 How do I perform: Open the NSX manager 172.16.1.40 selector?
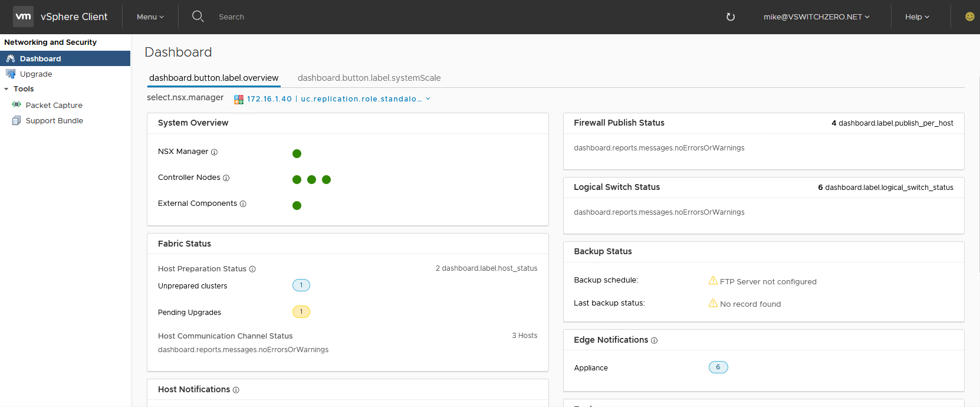click(334, 99)
